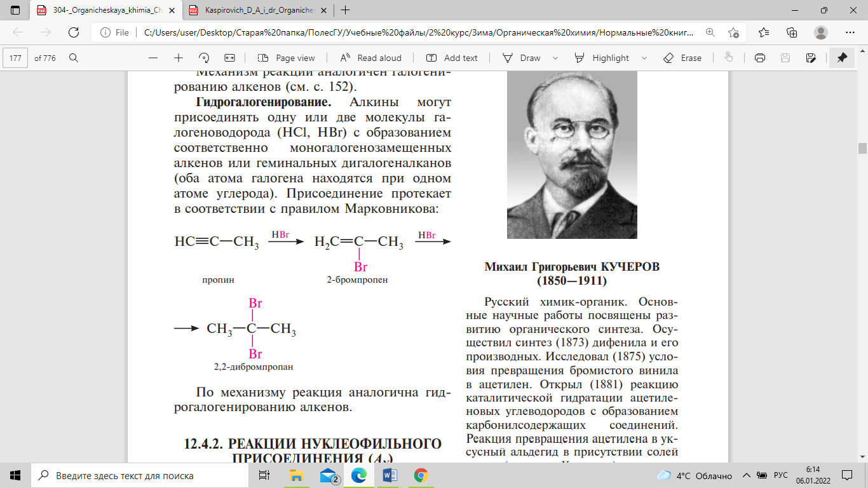Click the label '2-бромпропен'
Viewport: 868px width, 488px height.
point(357,280)
